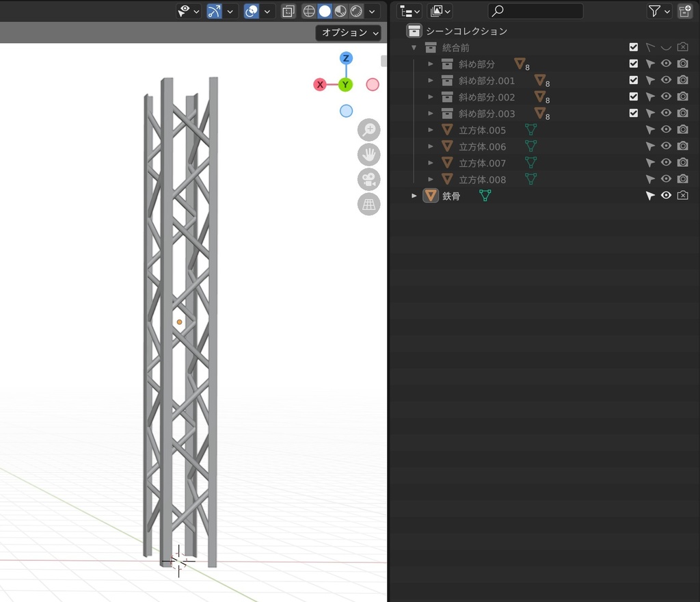Switch viewport to wireframe shading mode
Screen dimensions: 700x602
click(x=309, y=11)
